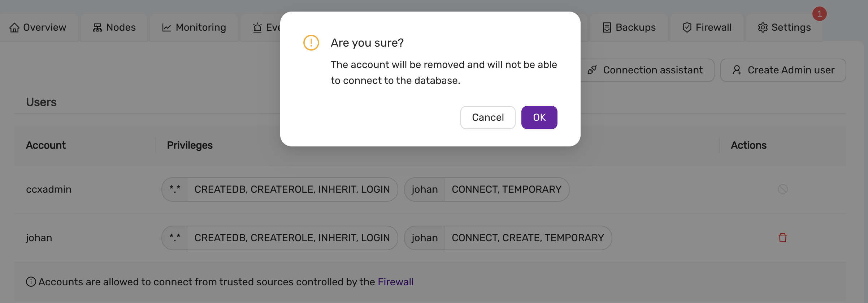Click the plug icon on Connection assistant
Screen dimensions: 868x303
coord(592,70)
